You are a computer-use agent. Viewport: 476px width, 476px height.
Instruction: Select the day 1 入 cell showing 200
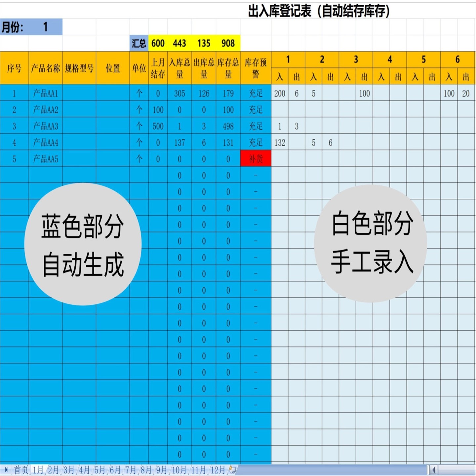coord(280,93)
